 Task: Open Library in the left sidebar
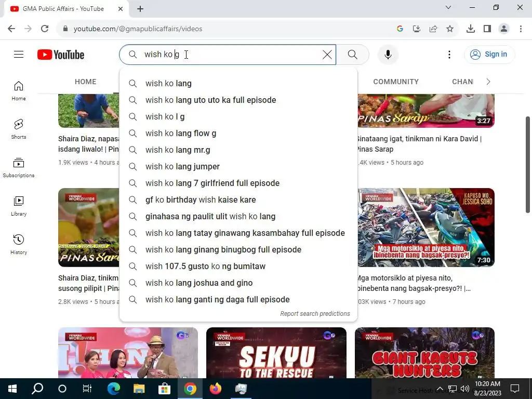pyautogui.click(x=19, y=206)
